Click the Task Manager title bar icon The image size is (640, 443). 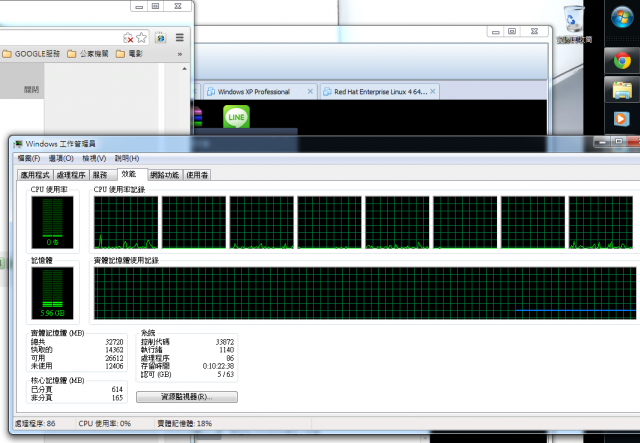point(18,144)
